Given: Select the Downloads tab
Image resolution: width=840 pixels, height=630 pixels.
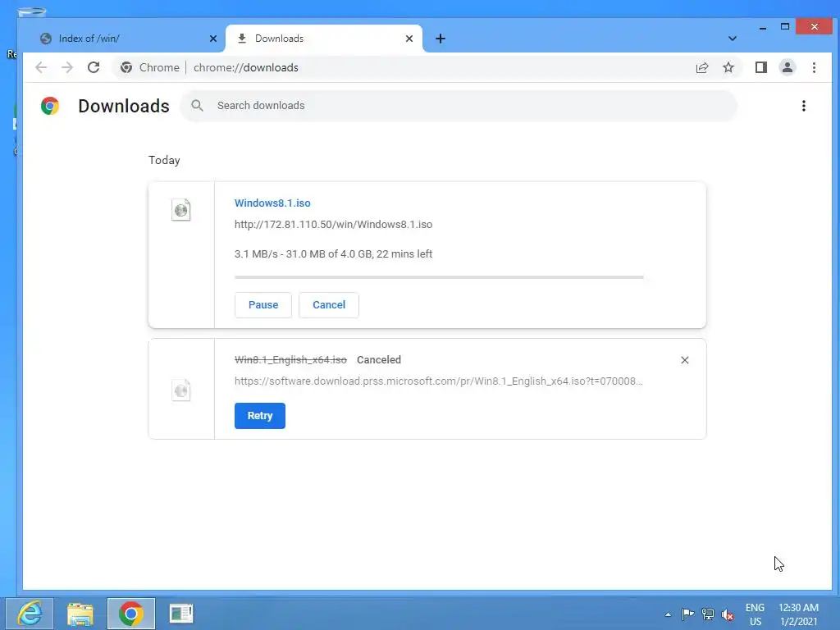Looking at the screenshot, I should [324, 39].
